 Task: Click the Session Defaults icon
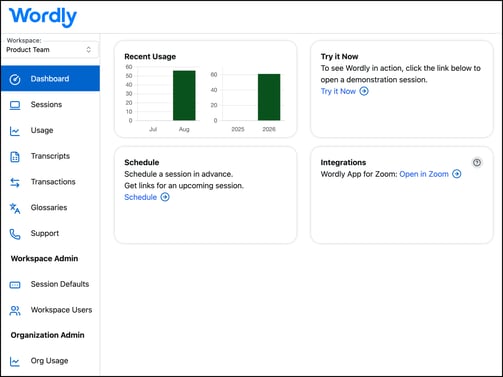click(15, 285)
